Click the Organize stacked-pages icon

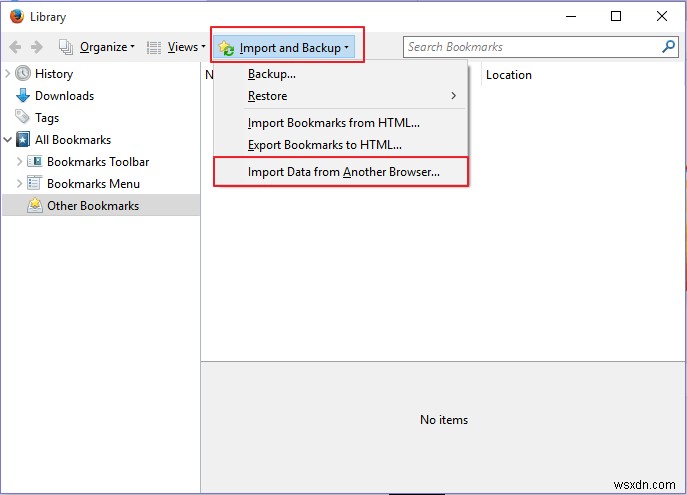[x=66, y=47]
